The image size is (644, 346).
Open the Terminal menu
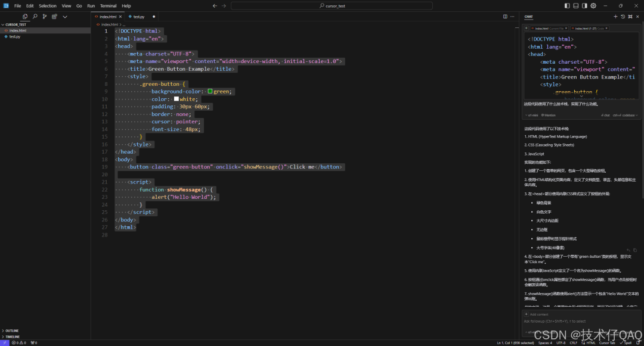(108, 6)
